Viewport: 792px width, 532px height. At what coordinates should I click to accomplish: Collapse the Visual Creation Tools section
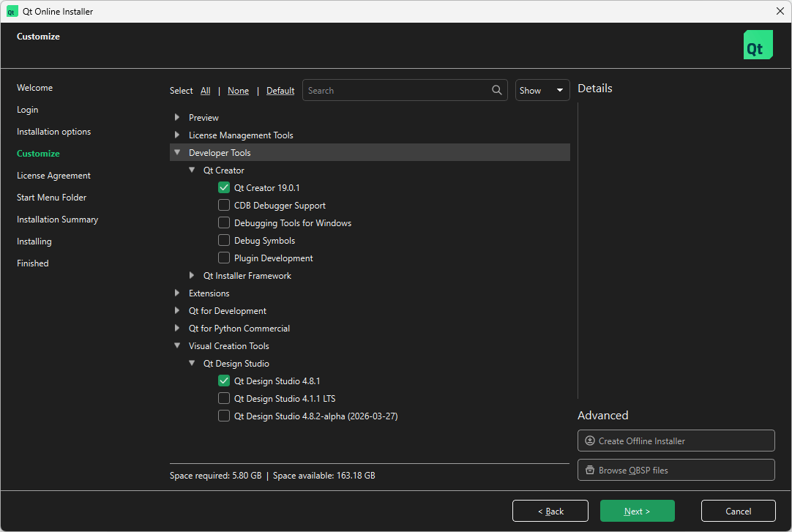coord(177,345)
